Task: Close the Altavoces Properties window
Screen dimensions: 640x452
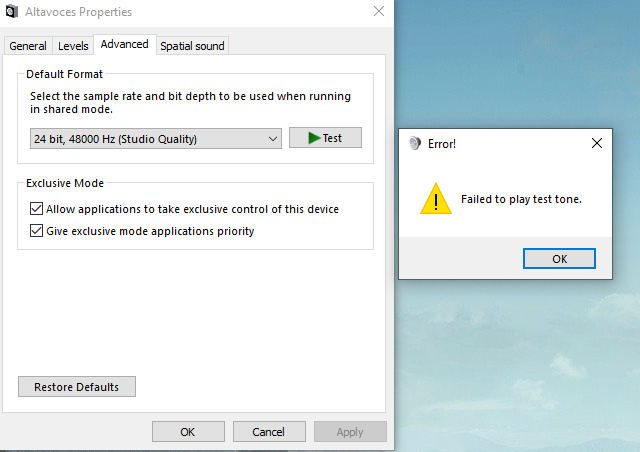Action: coord(379,11)
